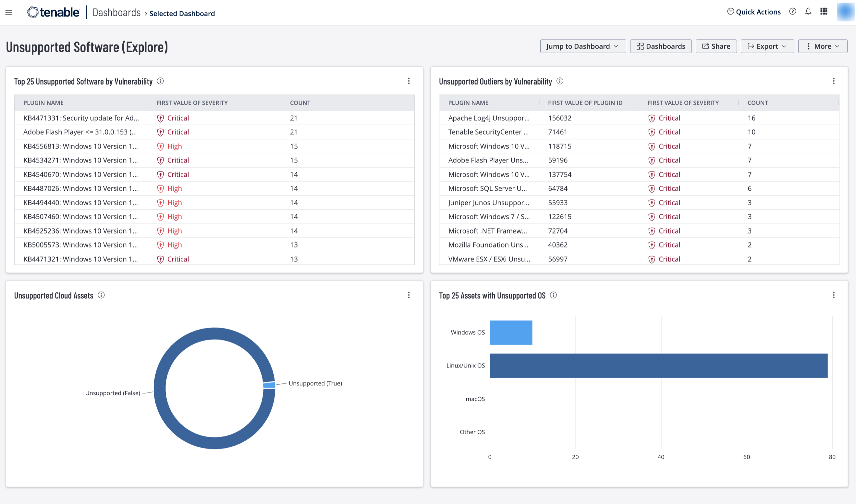The height and width of the screenshot is (504, 856).
Task: Open the hamburger navigation menu
Action: coord(9,13)
